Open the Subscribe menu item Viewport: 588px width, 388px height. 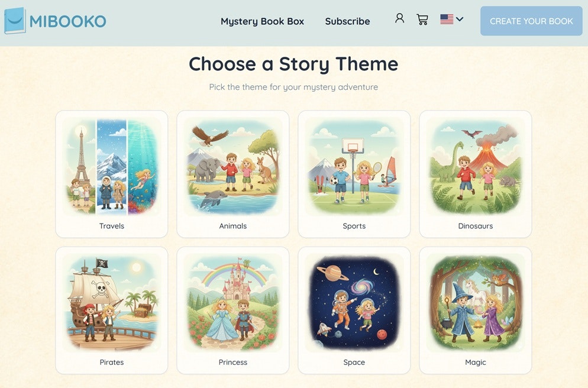347,21
